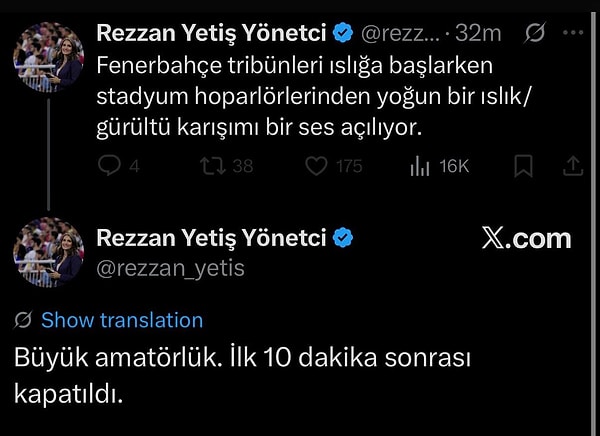Click the 38 retweet count
The height and width of the screenshot is (436, 600).
click(243, 167)
